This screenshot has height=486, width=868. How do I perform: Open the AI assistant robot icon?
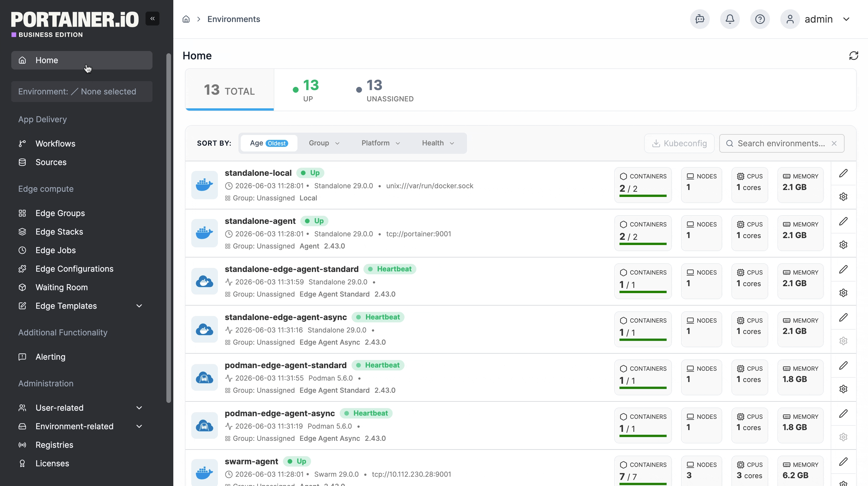[x=700, y=19]
